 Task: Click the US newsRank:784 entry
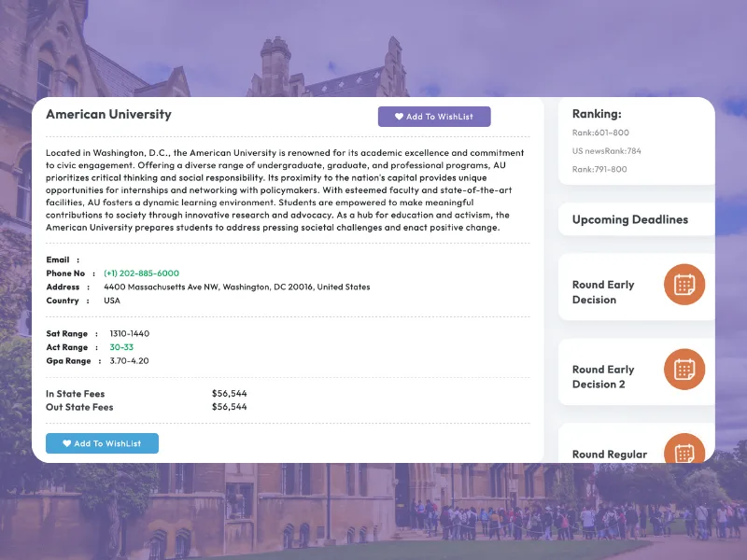click(x=607, y=151)
